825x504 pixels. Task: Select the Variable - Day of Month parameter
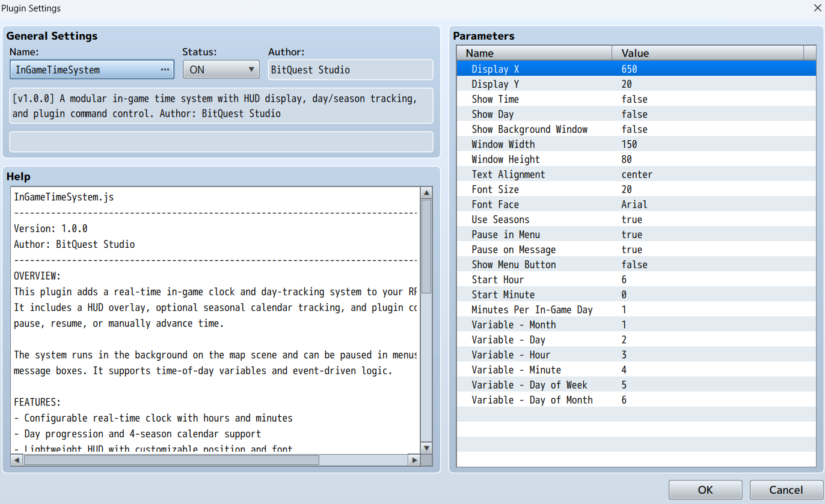click(636, 400)
